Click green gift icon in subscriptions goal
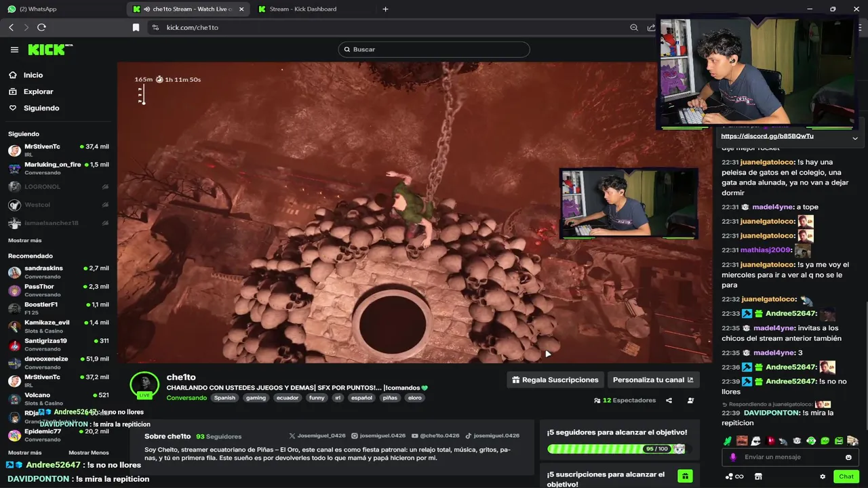 pyautogui.click(x=685, y=476)
